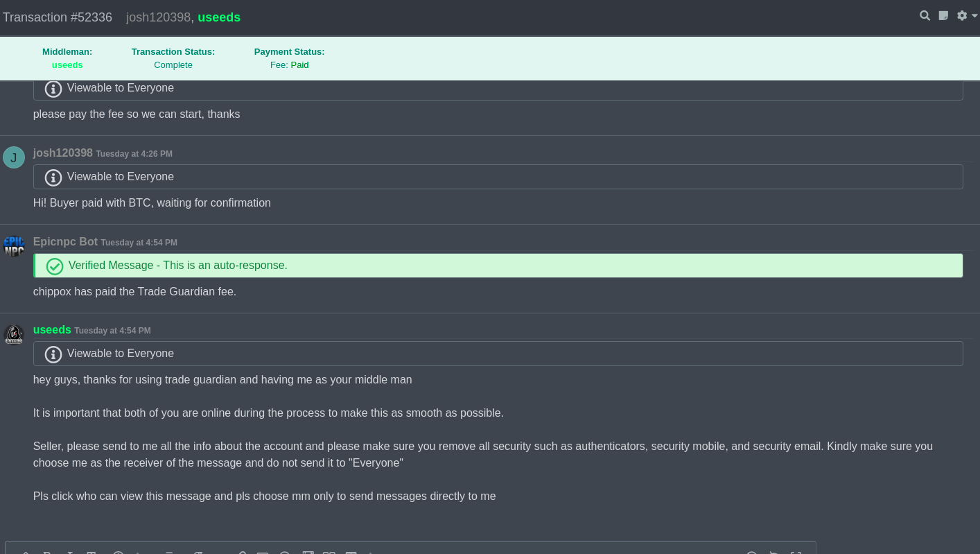Click the 'Complete' status value

click(173, 64)
